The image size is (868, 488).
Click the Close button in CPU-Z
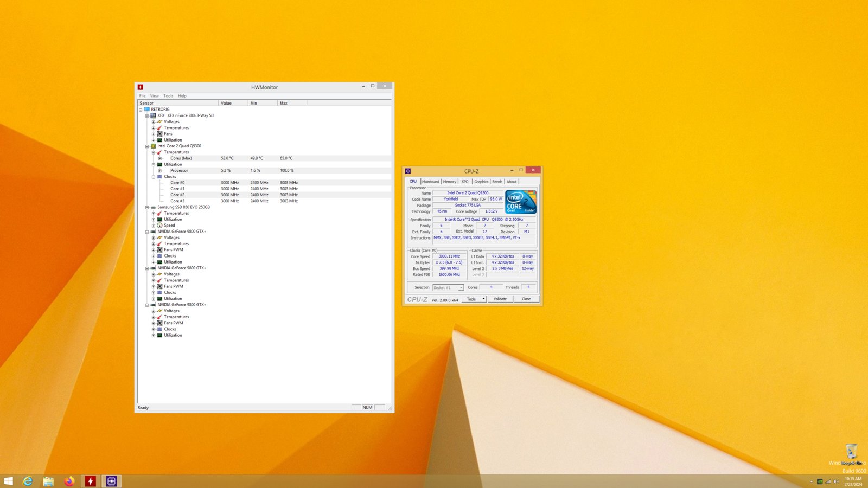tap(526, 299)
